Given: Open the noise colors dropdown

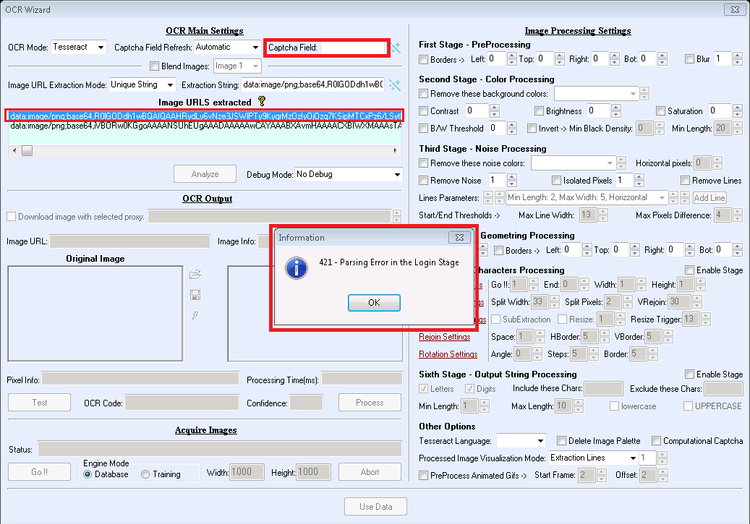Looking at the screenshot, I should [x=610, y=164].
